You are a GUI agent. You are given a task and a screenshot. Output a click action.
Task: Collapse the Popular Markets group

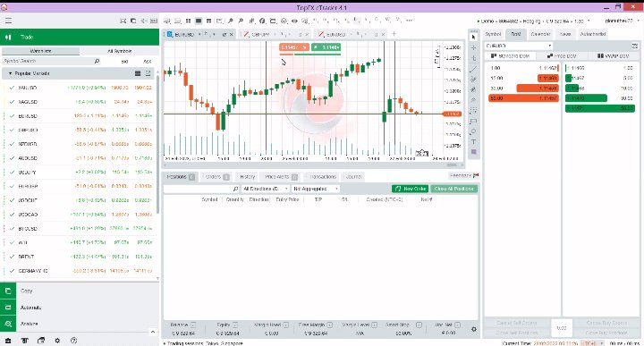coord(10,73)
